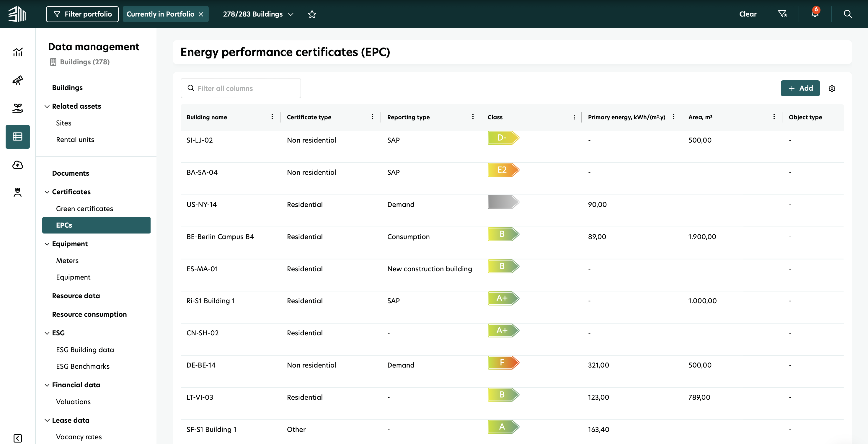868x444 pixels.
Task: Collapse the Related assets section
Action: pyautogui.click(x=47, y=107)
